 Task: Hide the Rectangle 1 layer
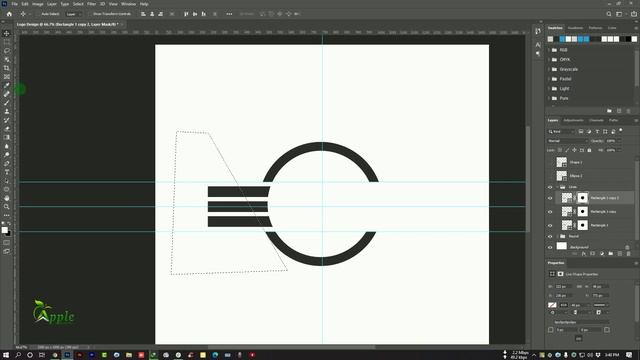550,225
